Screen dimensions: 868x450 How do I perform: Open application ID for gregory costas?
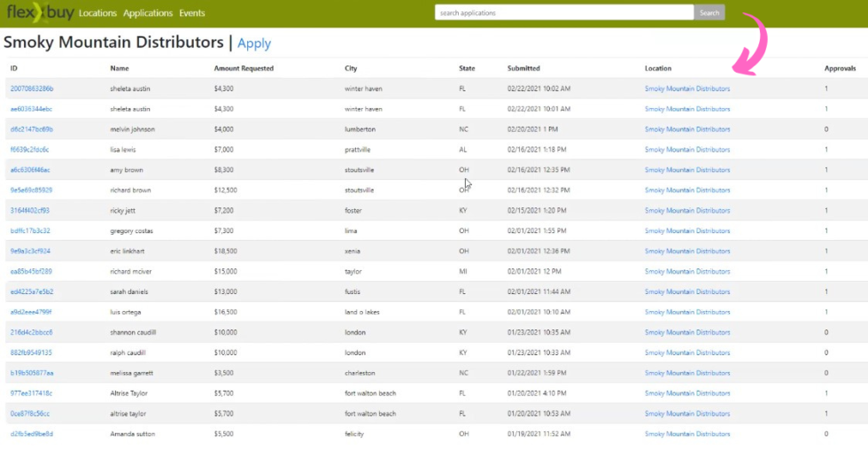point(30,231)
